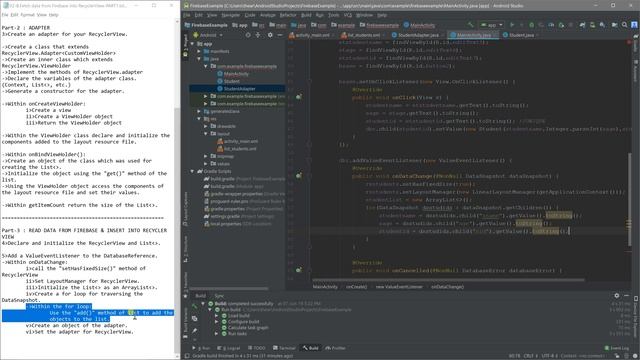Click the horizontal scrollbar under the editor

click(x=448, y=280)
